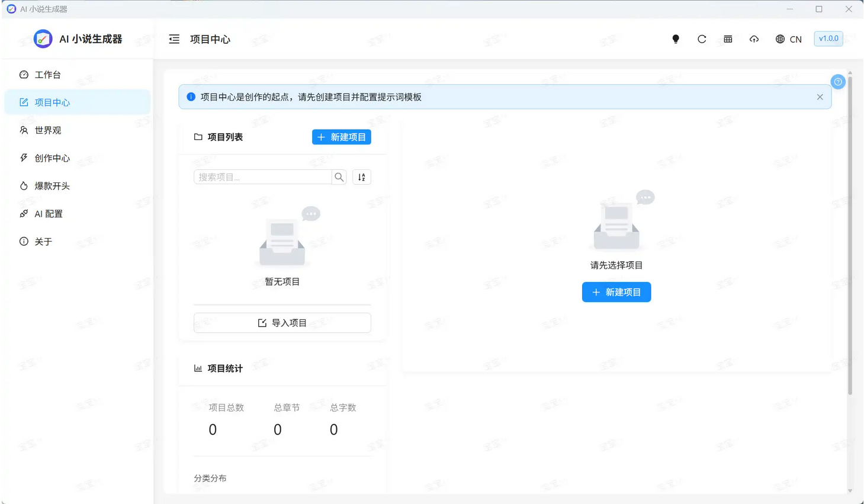864x504 pixels.
Task: Open 爆款开头 in the sidebar
Action: pyautogui.click(x=78, y=186)
